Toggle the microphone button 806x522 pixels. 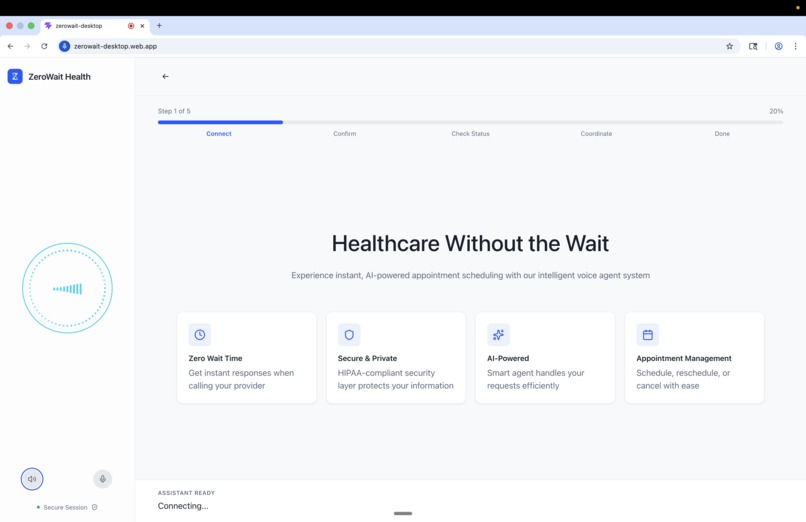tap(103, 479)
